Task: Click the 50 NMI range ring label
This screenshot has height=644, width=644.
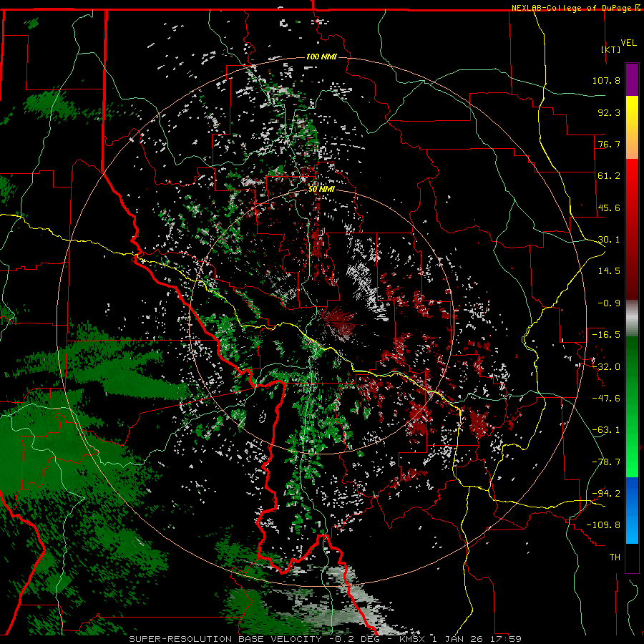Action: 321,190
